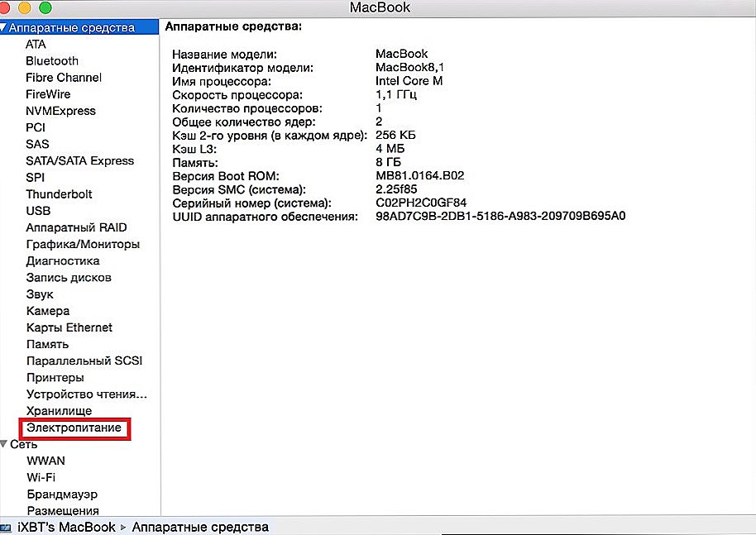
Task: Select the NVMExpress entry
Action: [60, 111]
